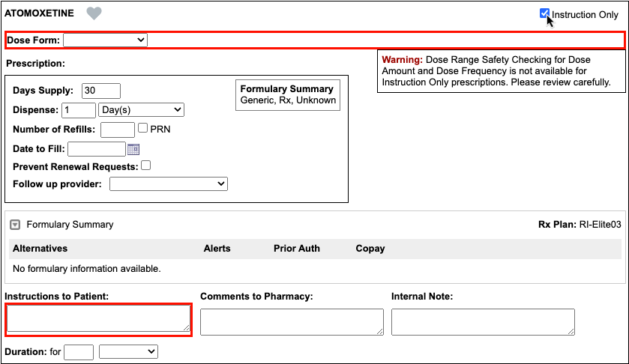Viewport: 629px width, 364px height.
Task: Click the Instructions to Patient text area
Action: (x=98, y=320)
